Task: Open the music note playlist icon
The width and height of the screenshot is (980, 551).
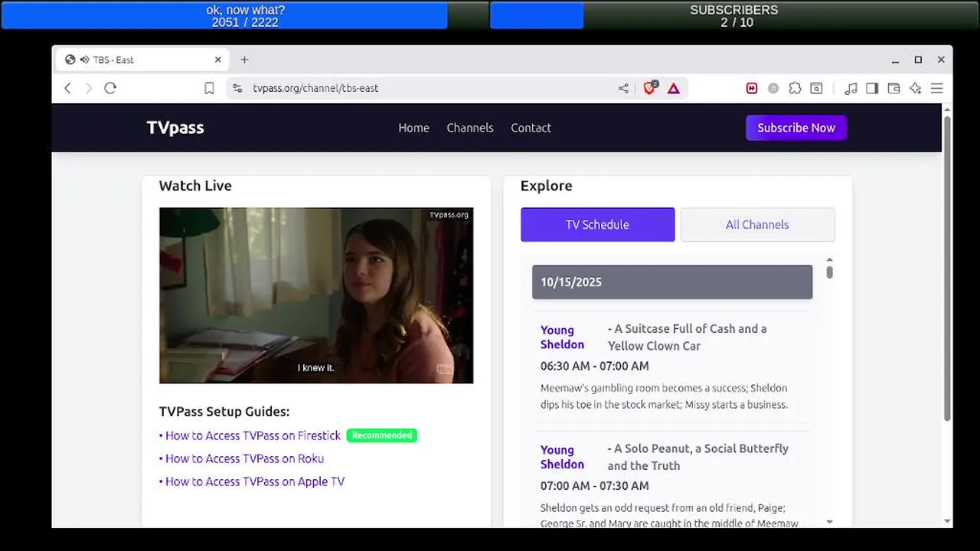Action: (851, 89)
